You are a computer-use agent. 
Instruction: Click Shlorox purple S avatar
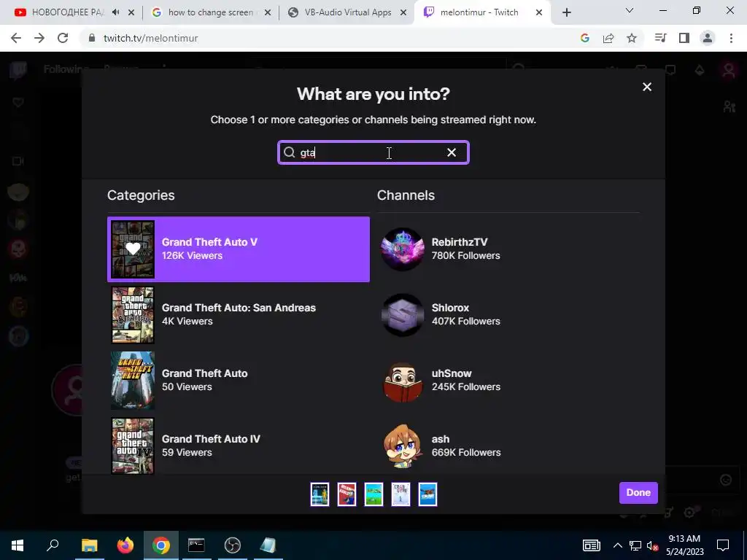(x=403, y=315)
